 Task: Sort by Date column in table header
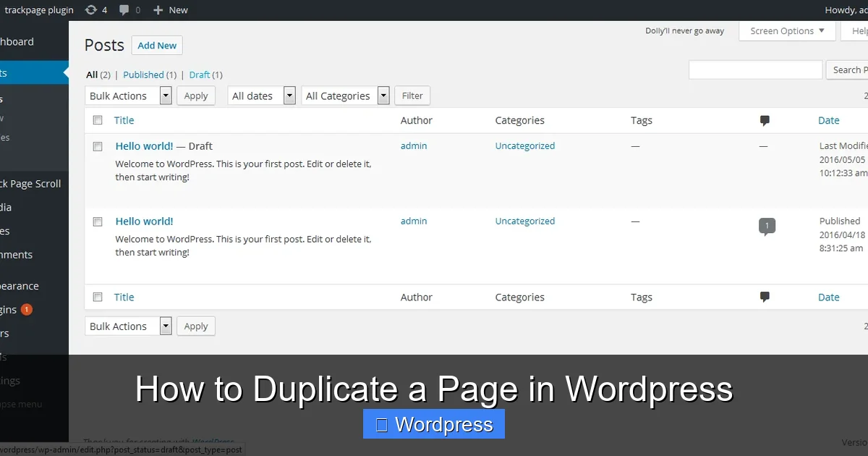829,121
